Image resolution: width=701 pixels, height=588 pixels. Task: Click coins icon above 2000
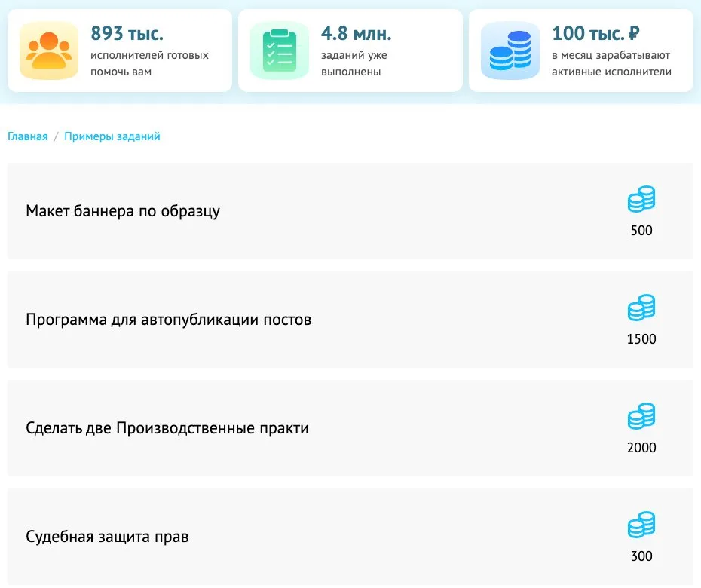pyautogui.click(x=641, y=416)
